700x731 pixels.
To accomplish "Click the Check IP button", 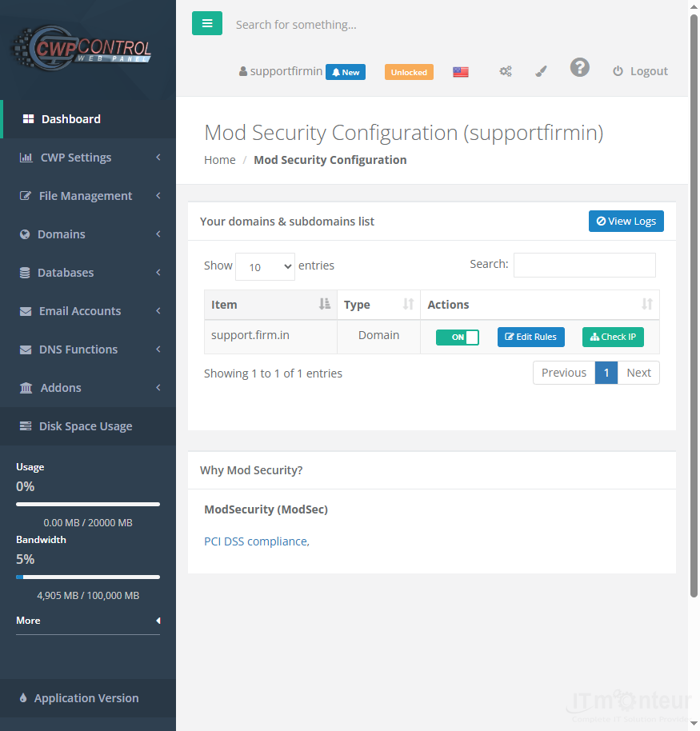I will (x=613, y=337).
